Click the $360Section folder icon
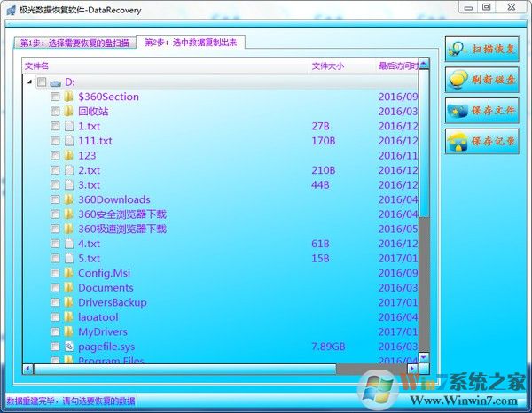Image resolution: width=532 pixels, height=413 pixels. point(68,97)
